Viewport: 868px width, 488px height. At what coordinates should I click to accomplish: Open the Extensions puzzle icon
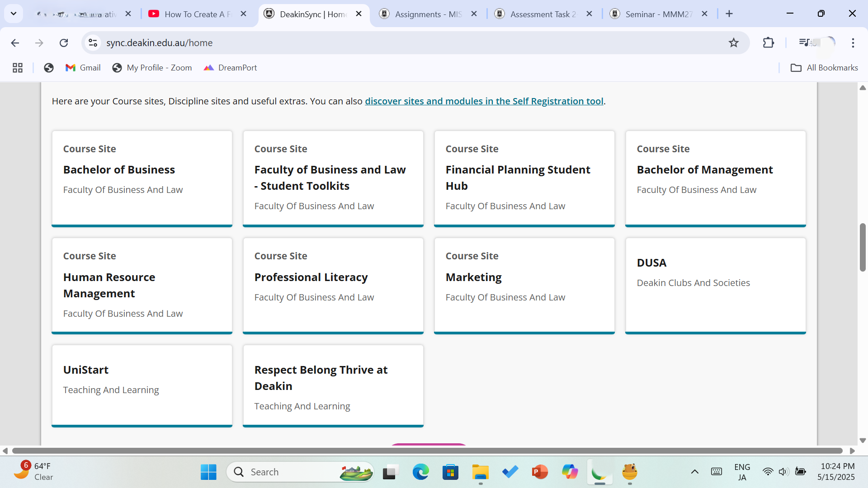(x=768, y=43)
